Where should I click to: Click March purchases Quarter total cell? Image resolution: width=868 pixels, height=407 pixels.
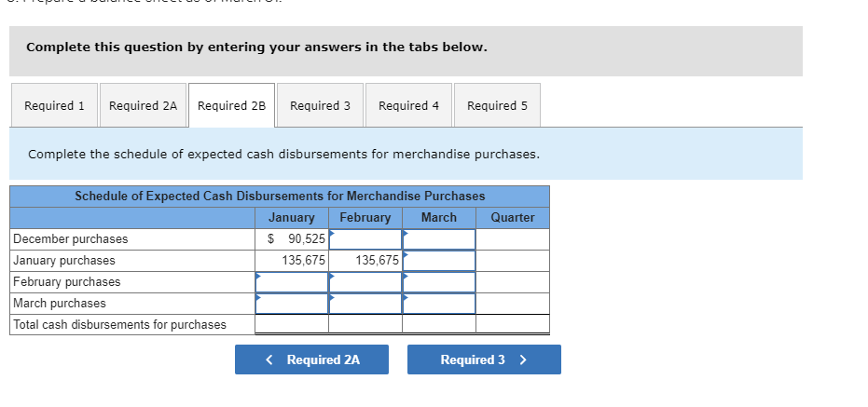[x=513, y=303]
